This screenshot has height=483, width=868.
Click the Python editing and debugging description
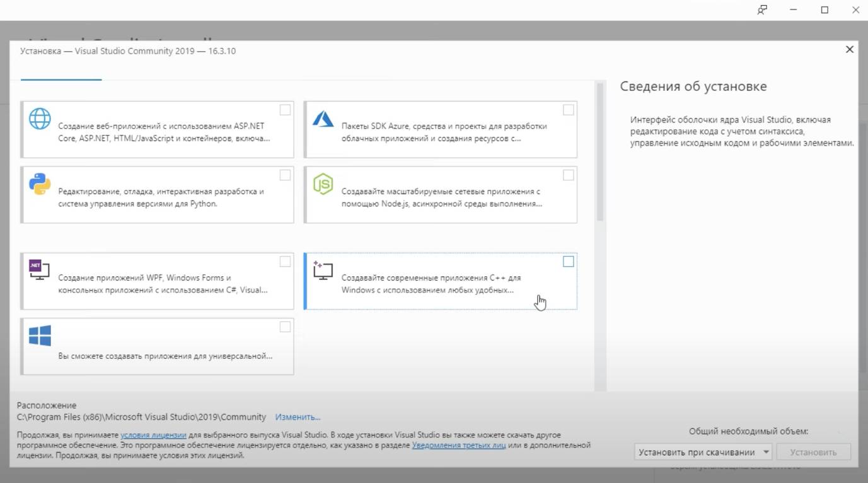(x=161, y=197)
